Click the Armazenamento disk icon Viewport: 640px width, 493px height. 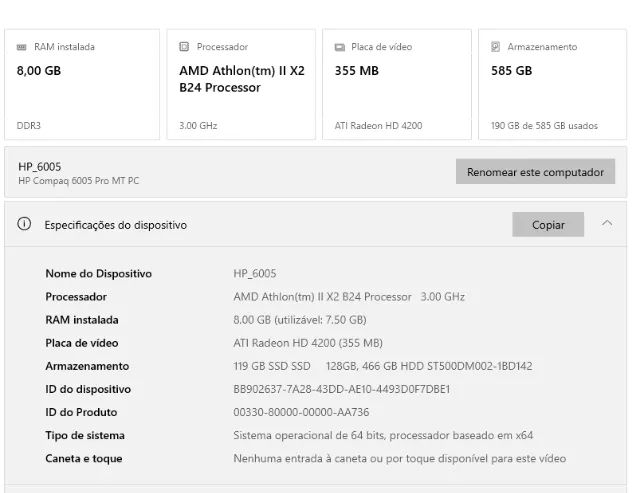pos(495,47)
